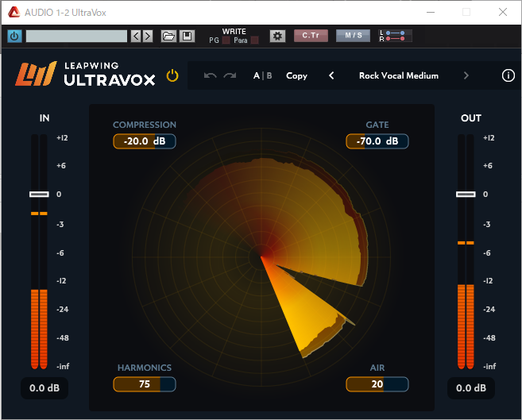Viewport: 522px width, 420px height.
Task: Click the undo arrow
Action: pyautogui.click(x=210, y=75)
